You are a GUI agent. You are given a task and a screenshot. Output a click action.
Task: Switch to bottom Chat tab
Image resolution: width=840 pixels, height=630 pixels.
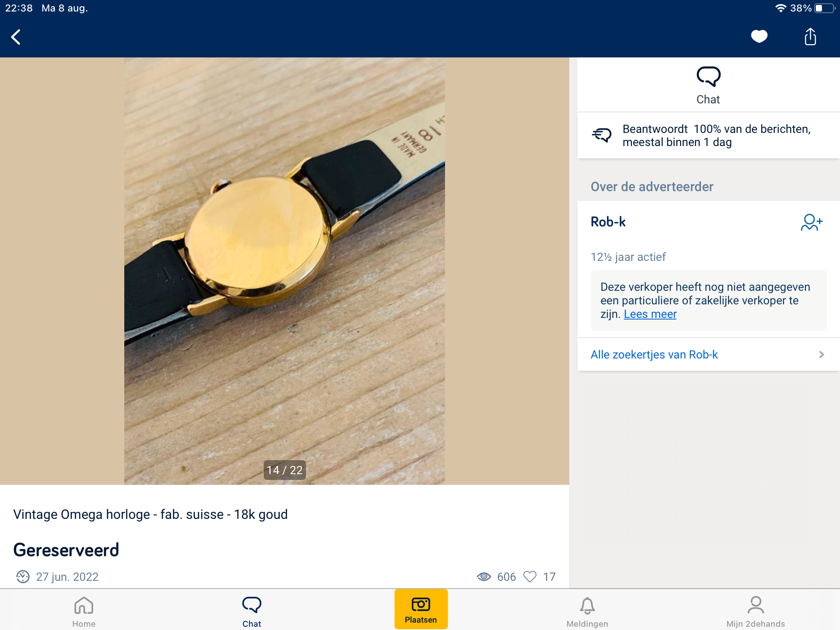pos(252,611)
